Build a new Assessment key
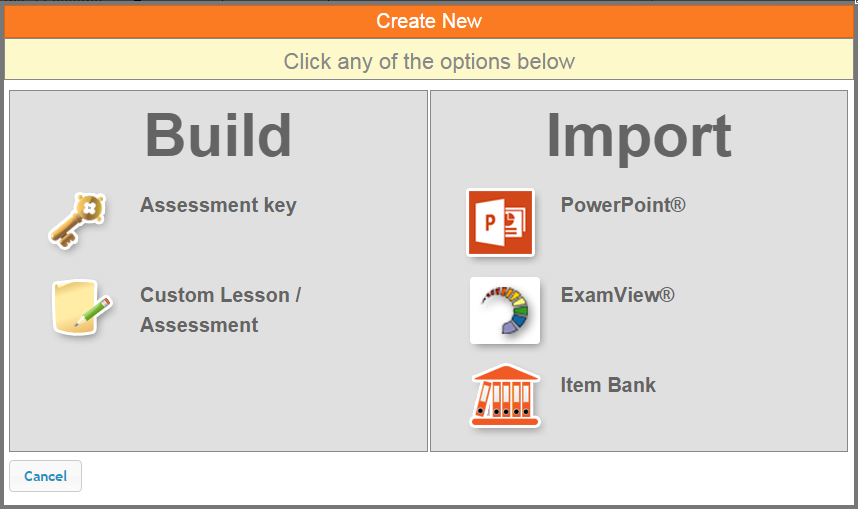The height and width of the screenshot is (509, 858). coord(218,205)
